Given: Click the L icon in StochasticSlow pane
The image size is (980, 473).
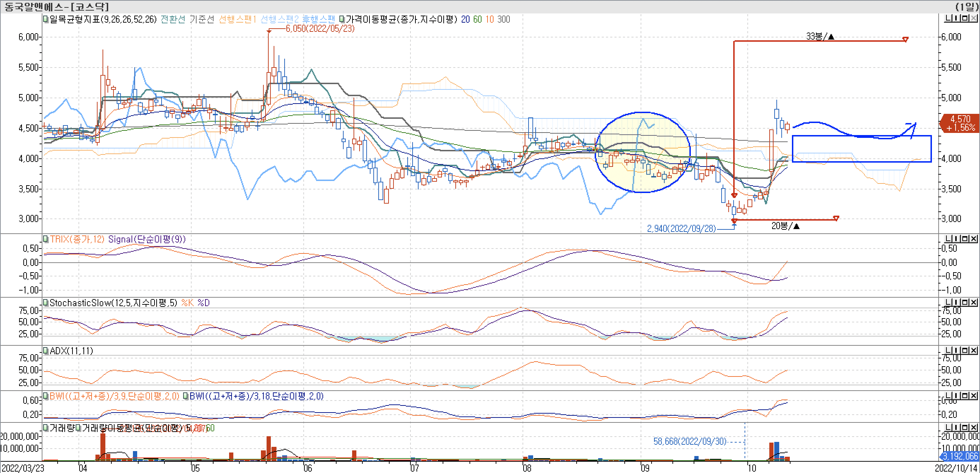Looking at the screenshot, I should click(x=949, y=302).
